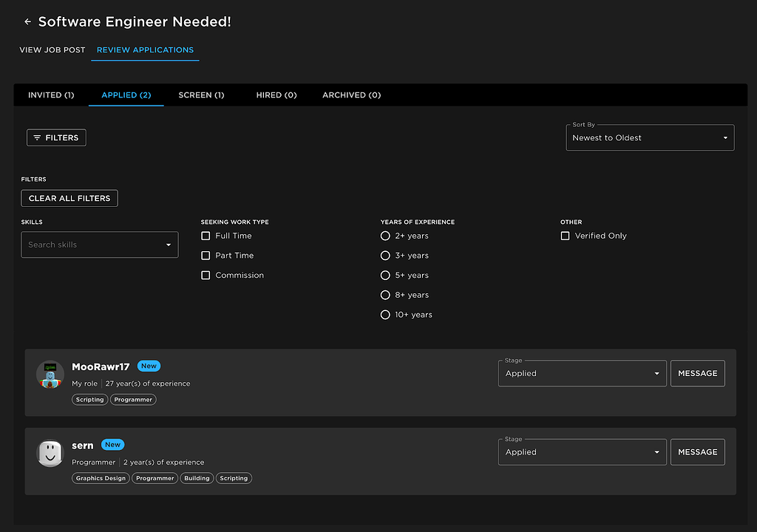This screenshot has width=757, height=532.
Task: Check the Part Time work type
Action: [x=206, y=256]
